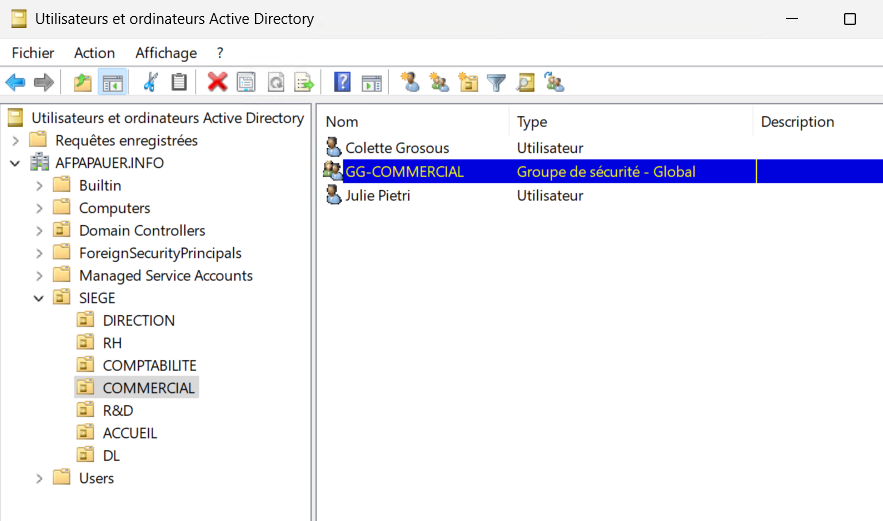
Task: Click the red Delete X icon
Action: [x=217, y=83]
